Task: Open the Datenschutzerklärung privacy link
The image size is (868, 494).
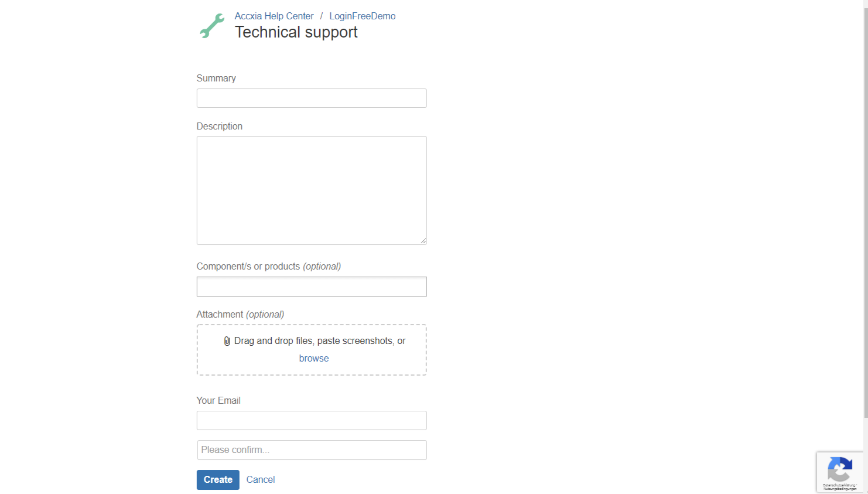Action: coord(839,485)
